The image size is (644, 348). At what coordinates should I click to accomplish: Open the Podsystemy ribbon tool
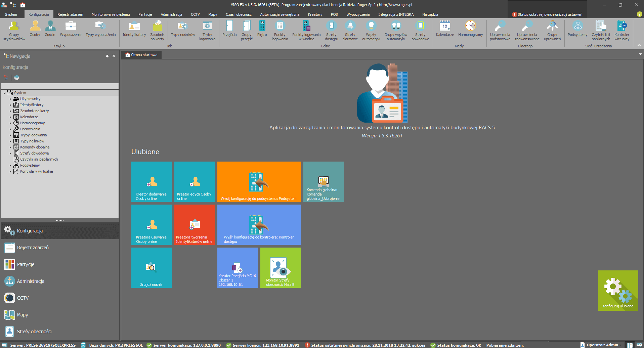tap(577, 30)
